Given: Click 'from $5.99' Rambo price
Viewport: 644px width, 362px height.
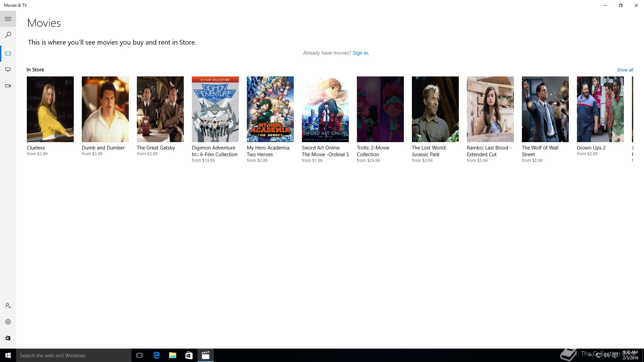Looking at the screenshot, I should click(x=477, y=161).
